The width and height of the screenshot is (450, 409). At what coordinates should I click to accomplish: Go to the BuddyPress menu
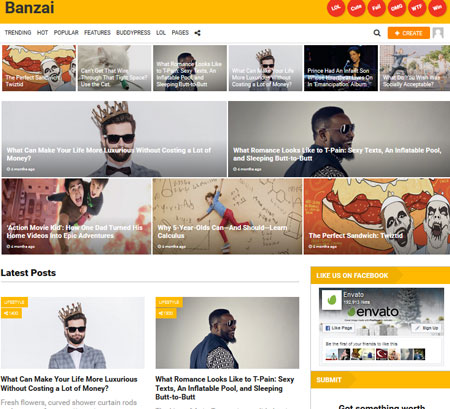pos(133,33)
